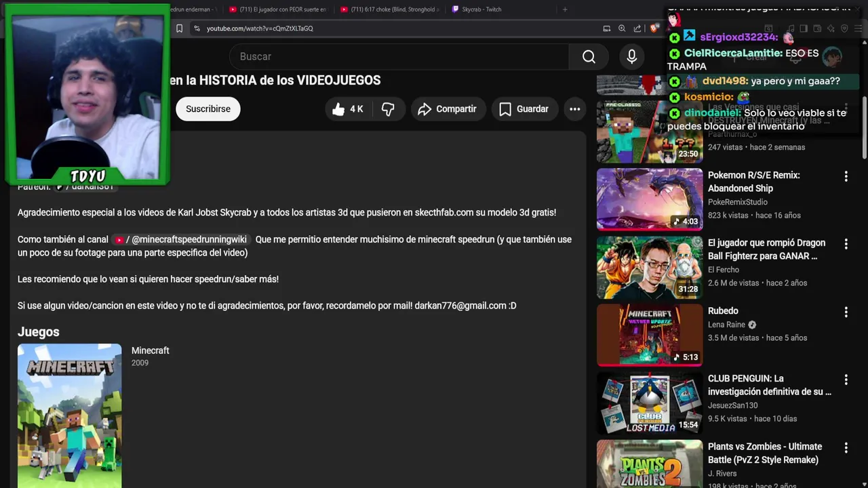The width and height of the screenshot is (868, 488).
Task: Like the video with thumbs up
Action: click(x=348, y=109)
